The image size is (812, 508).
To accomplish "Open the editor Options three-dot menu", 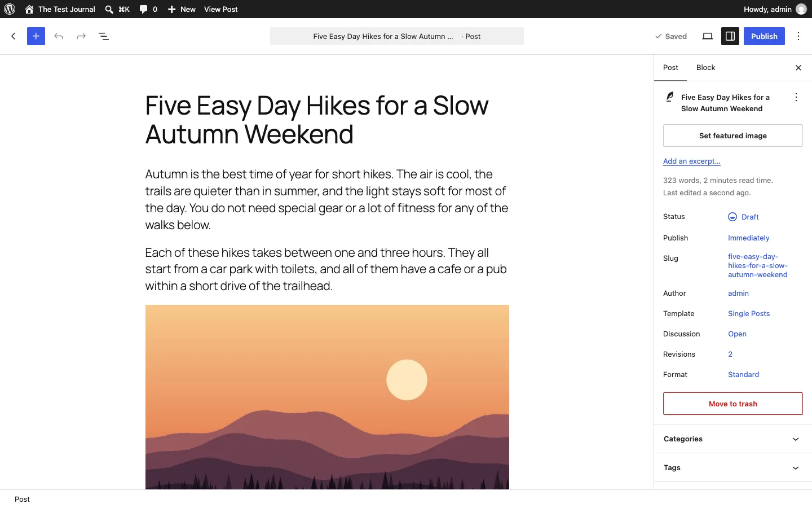I will (798, 36).
